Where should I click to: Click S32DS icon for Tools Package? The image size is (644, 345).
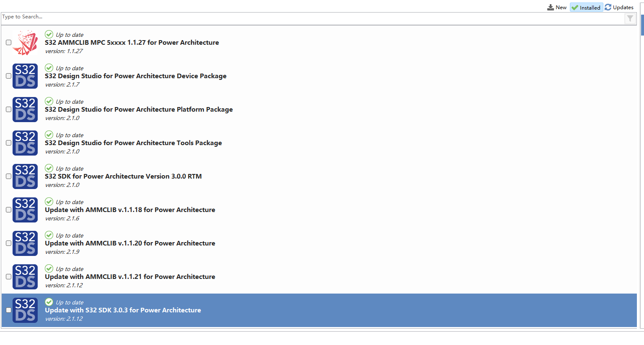pyautogui.click(x=25, y=143)
